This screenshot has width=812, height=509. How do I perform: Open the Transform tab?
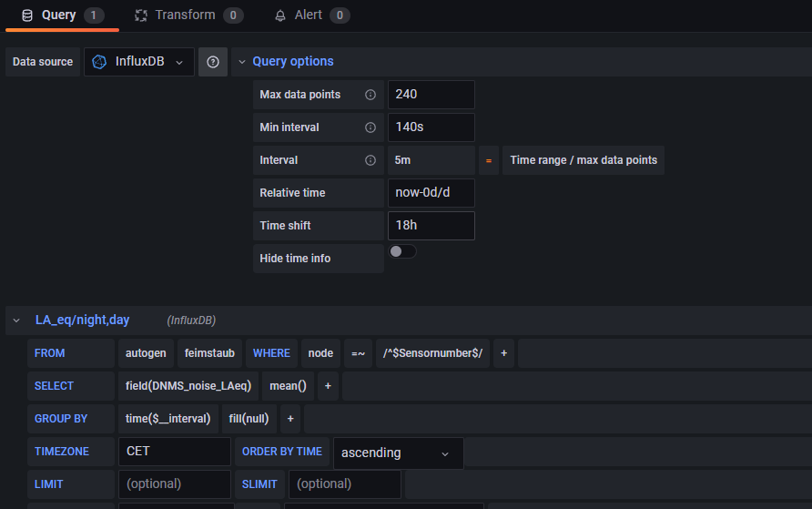point(188,15)
